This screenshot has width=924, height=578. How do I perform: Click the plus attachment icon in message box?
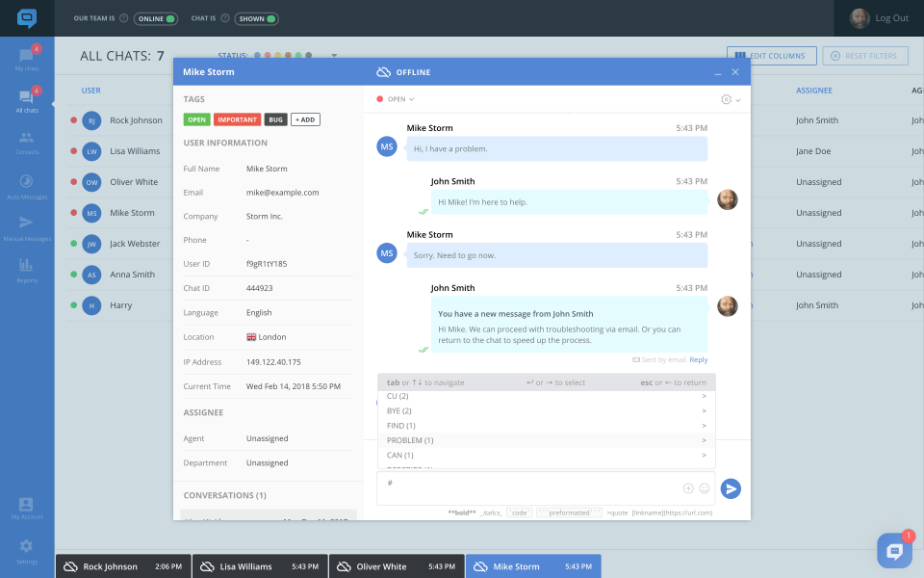(688, 488)
